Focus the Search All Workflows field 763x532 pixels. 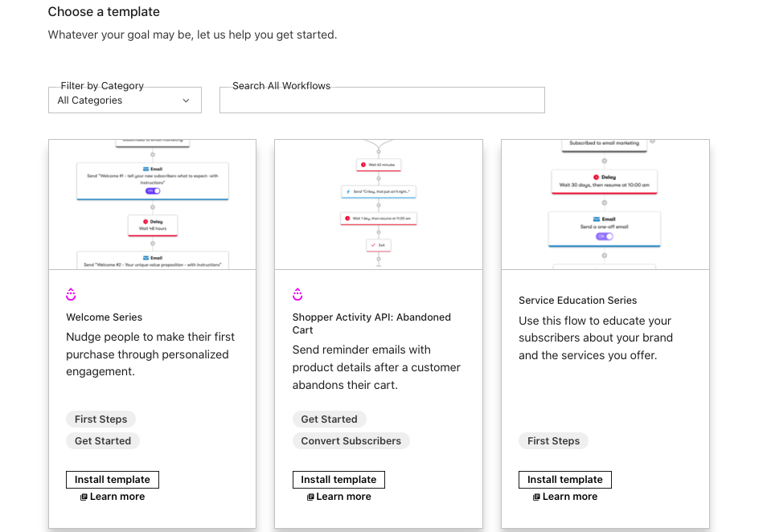[382, 100]
